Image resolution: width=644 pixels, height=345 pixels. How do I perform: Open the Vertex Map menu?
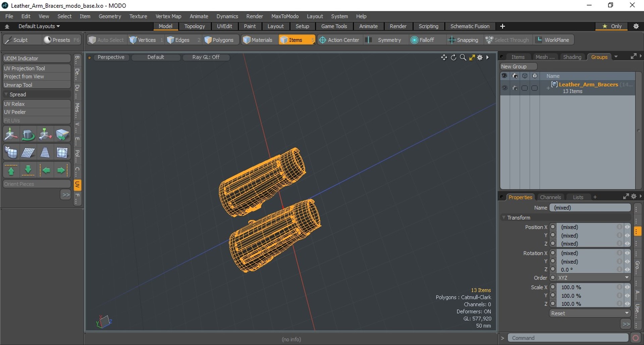(168, 16)
